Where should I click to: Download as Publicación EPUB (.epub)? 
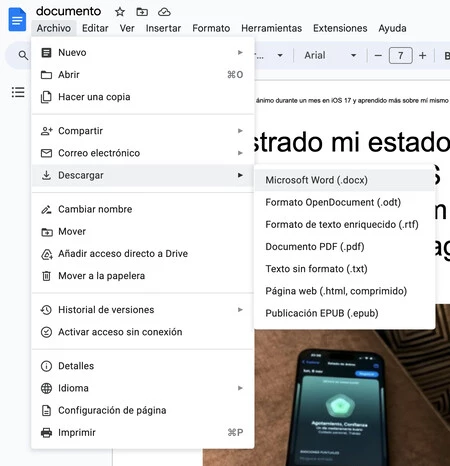[x=344, y=313]
